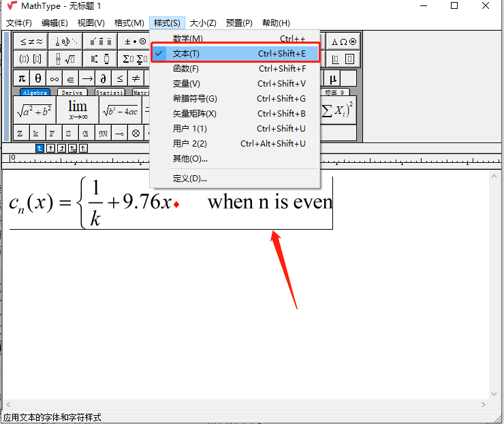Close the 样式(S) menu
This screenshot has width=504, height=424.
(167, 23)
